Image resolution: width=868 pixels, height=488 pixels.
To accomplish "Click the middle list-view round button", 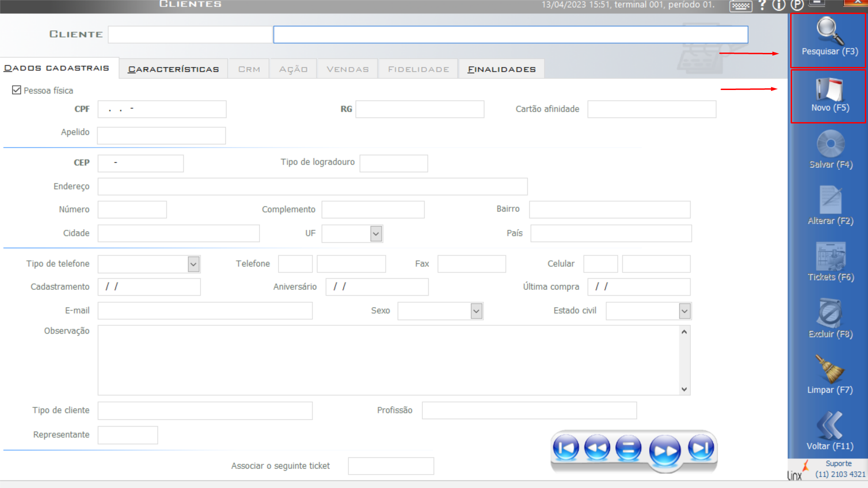I will tap(628, 448).
